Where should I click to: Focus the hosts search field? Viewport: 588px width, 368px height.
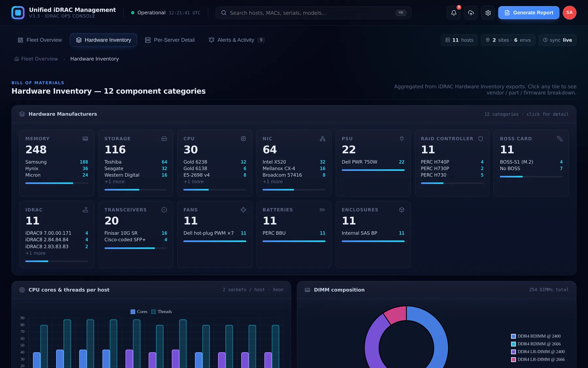tap(313, 13)
